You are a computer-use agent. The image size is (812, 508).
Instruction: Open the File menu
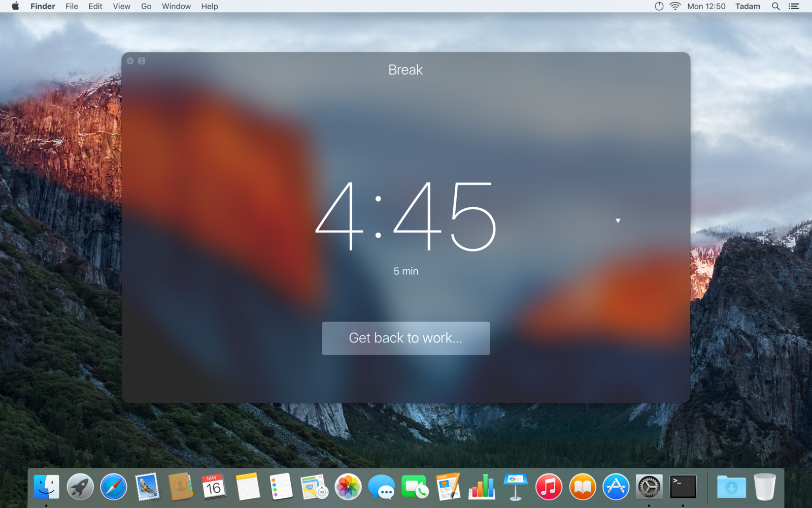[x=72, y=6]
